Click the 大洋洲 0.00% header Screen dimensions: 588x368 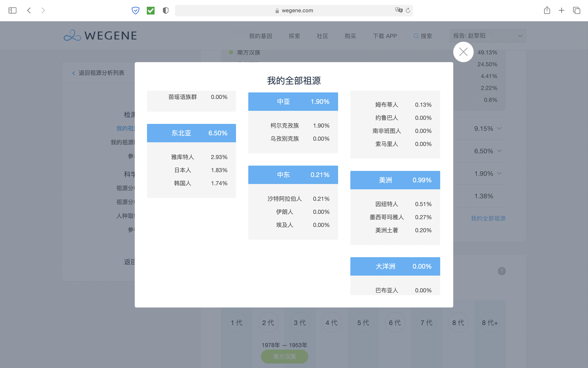[x=395, y=266]
